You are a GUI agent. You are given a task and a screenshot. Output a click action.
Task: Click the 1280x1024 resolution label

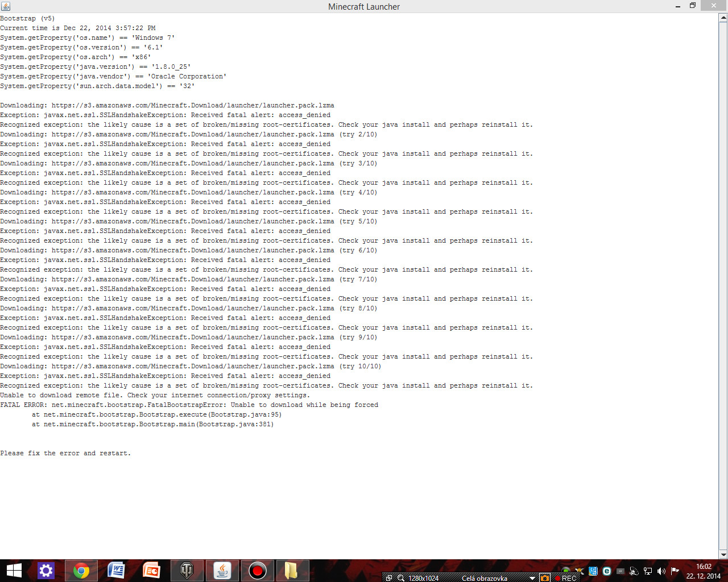click(423, 578)
